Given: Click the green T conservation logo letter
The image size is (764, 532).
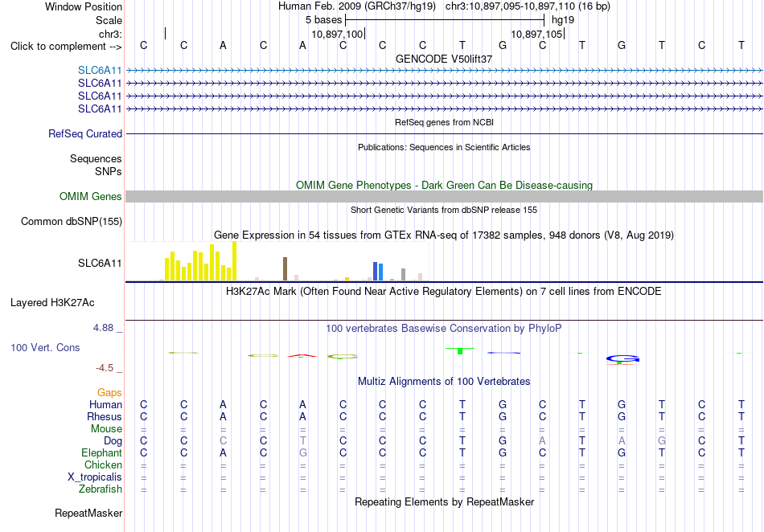Looking at the screenshot, I should (x=460, y=350).
